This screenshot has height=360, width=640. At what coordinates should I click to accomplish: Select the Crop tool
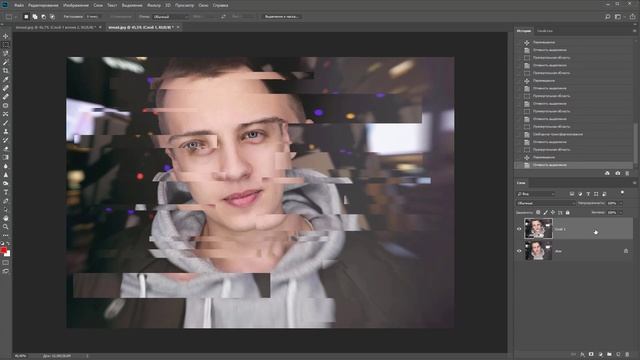tap(6, 71)
